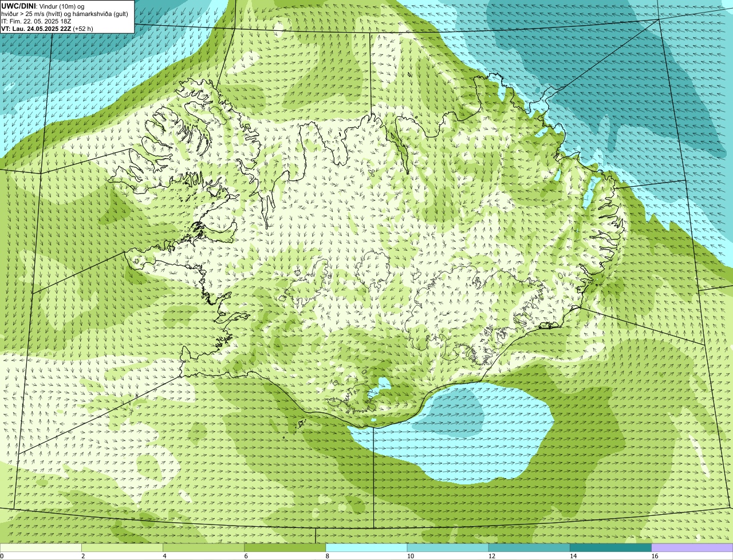Click the legend tick label '2'
This screenshot has height=560, width=733.
coord(83,556)
